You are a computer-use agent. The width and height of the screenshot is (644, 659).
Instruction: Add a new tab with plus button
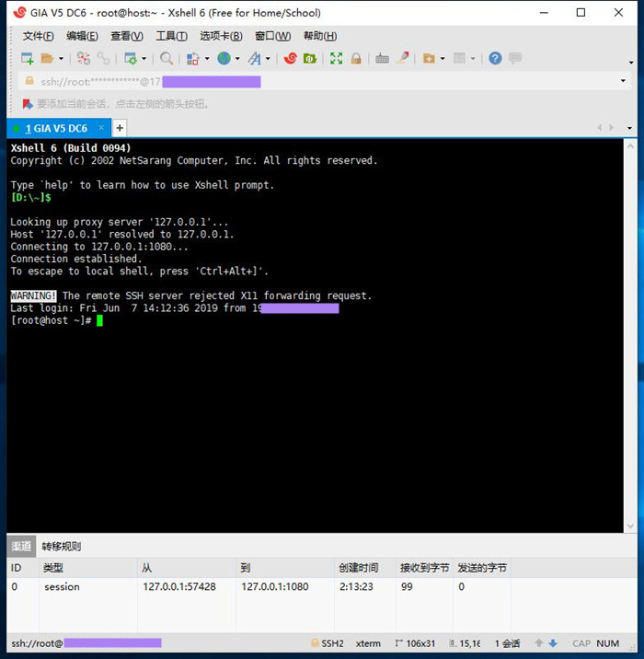120,128
